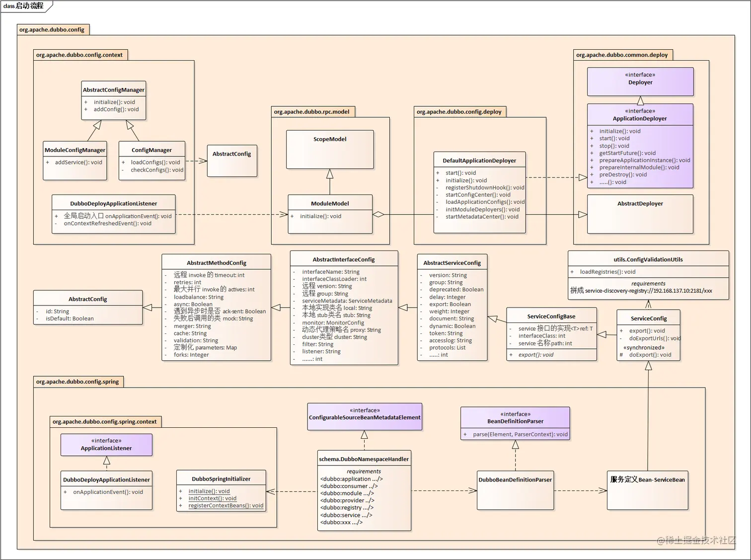This screenshot has height=560, width=751.
Task: Click the loadApplicationConfigs(): void method
Action: (x=485, y=202)
